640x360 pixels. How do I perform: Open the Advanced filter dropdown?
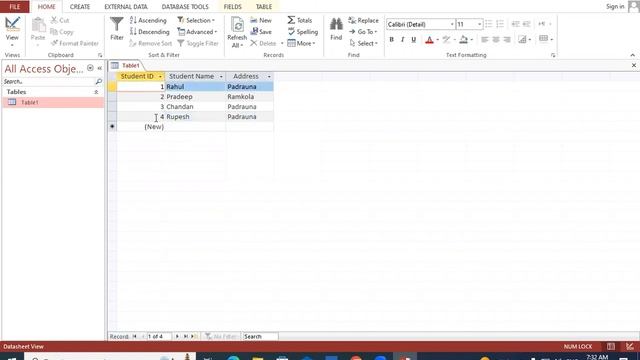198,31
